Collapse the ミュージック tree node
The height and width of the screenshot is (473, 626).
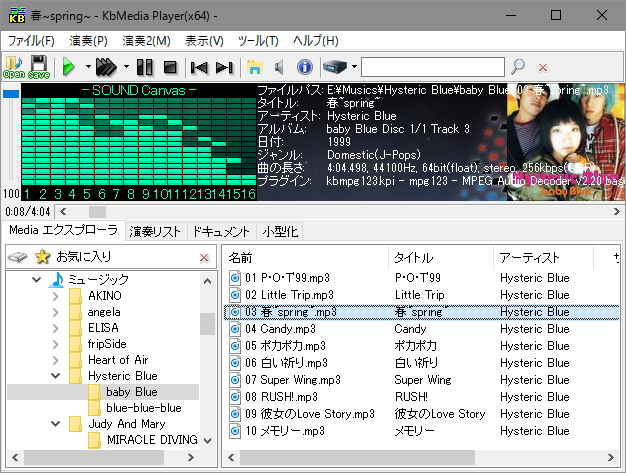(x=37, y=279)
